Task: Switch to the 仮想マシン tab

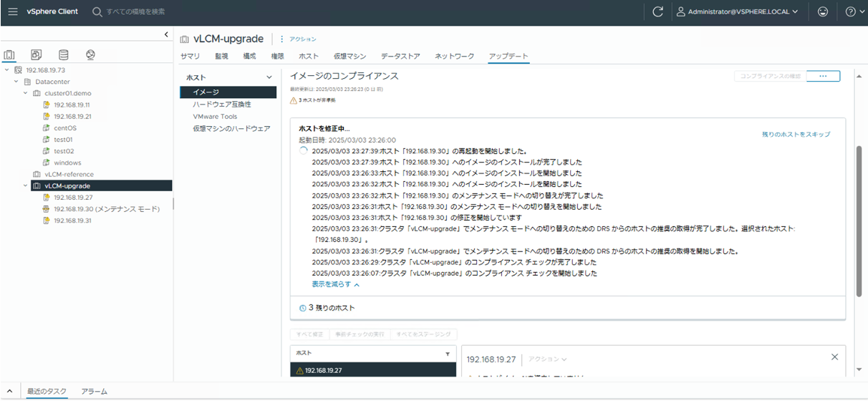Action: point(349,56)
